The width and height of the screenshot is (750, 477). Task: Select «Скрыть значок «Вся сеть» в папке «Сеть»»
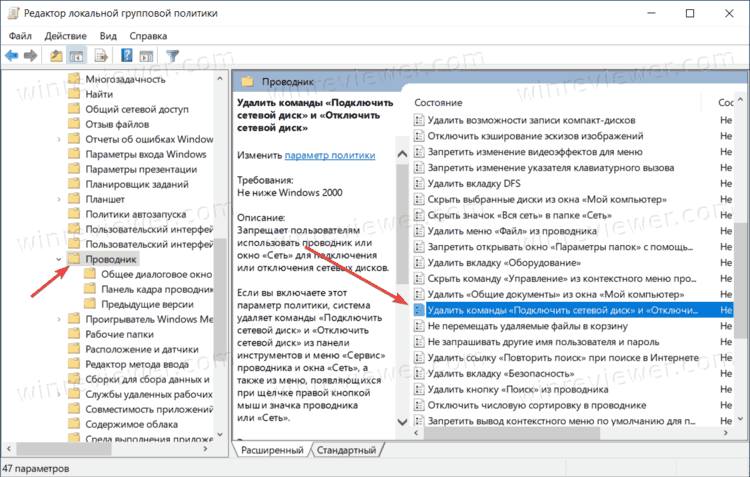pos(519,215)
